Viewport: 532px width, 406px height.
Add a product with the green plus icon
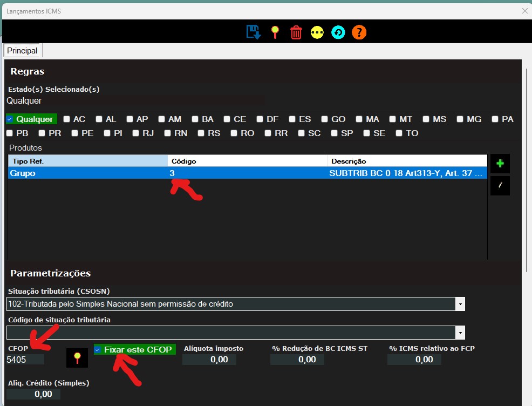pyautogui.click(x=500, y=163)
